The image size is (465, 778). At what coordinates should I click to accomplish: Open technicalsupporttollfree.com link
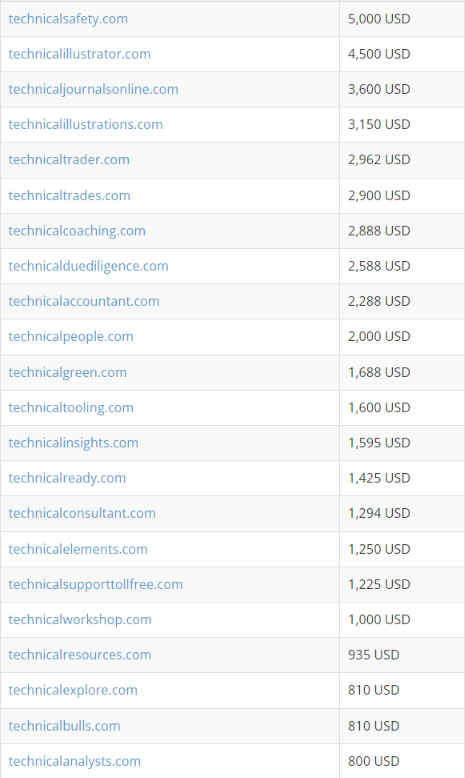96,584
